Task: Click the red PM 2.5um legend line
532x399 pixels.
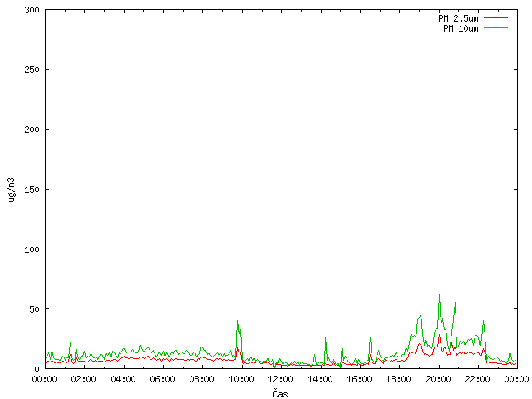Action: click(x=495, y=18)
